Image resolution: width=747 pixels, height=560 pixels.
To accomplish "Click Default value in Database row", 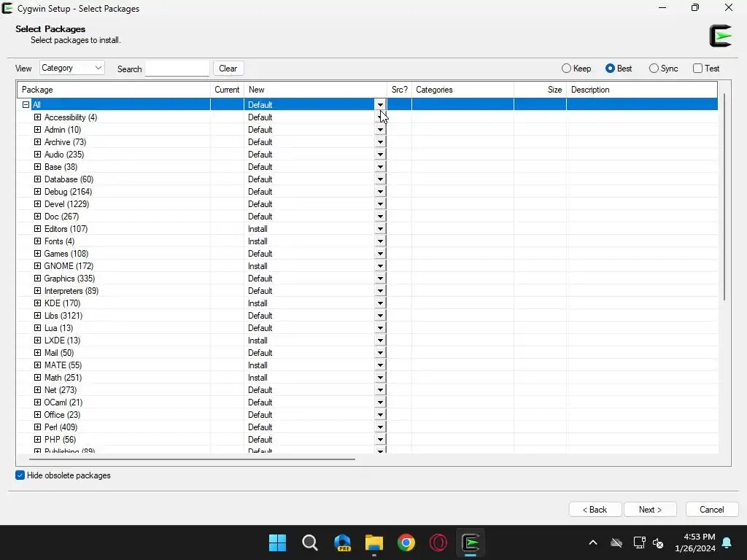I will point(260,179).
